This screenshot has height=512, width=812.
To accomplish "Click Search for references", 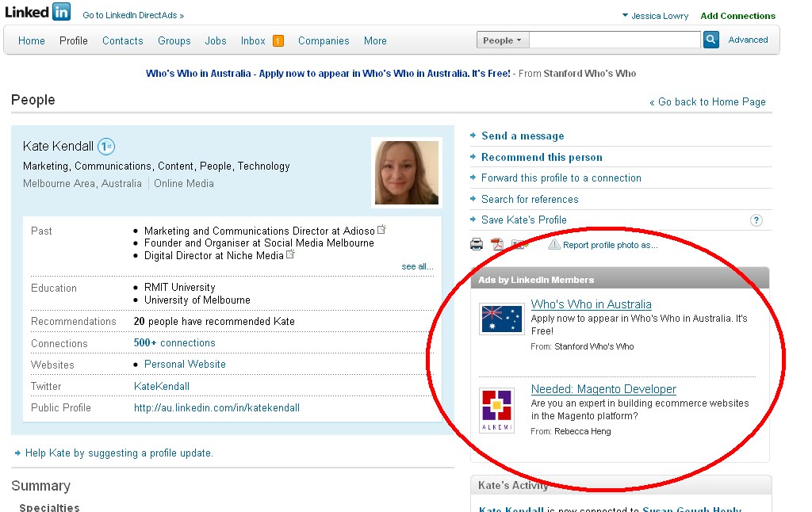I will (x=530, y=199).
